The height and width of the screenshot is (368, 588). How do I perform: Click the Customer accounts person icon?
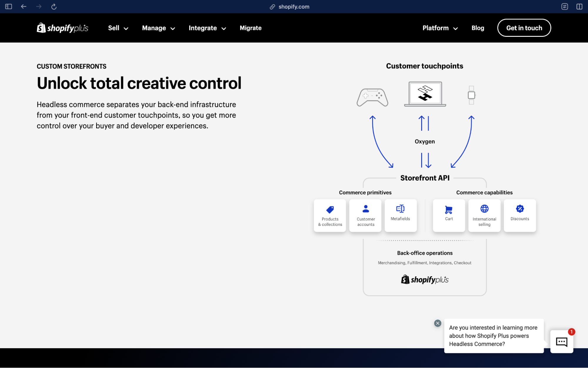coord(366,209)
